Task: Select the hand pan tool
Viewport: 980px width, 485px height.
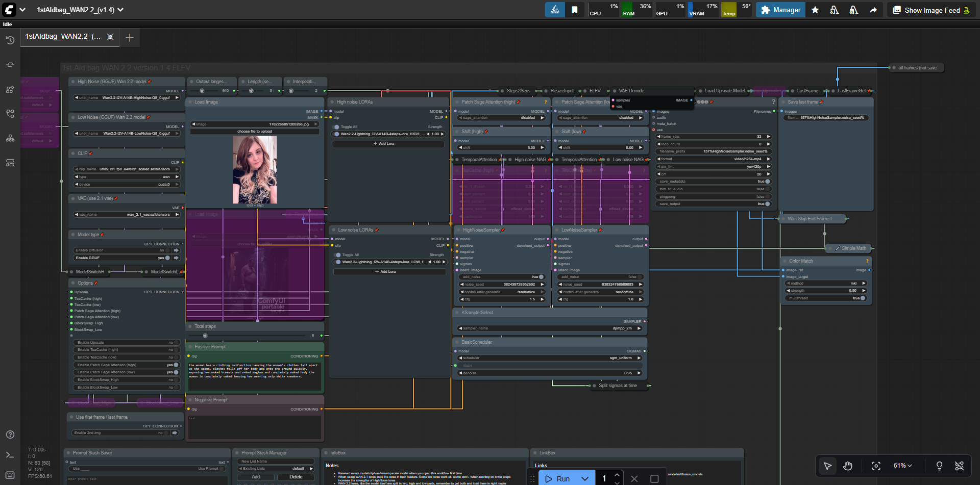Action: 848,466
